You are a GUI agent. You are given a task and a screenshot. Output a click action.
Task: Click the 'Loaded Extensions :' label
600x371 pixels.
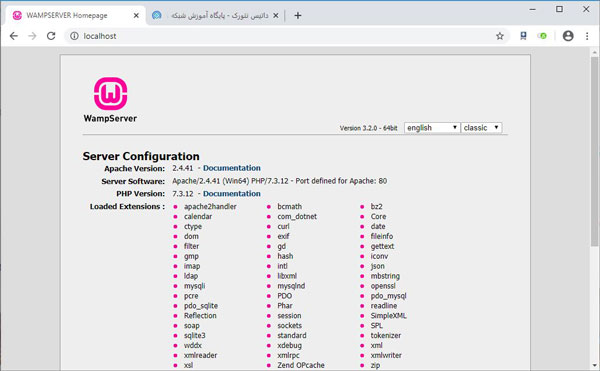click(127, 207)
